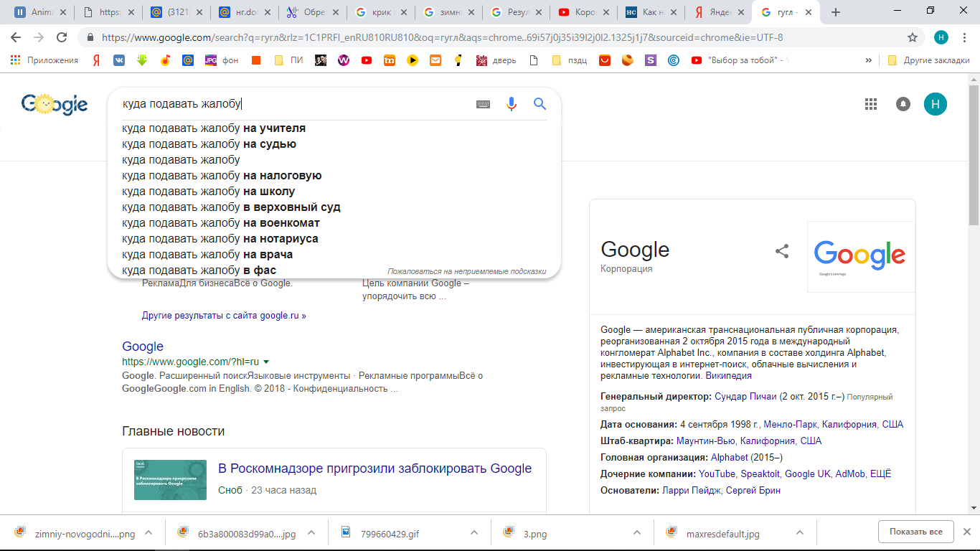Share the Google knowledge panel
Image resolution: width=980 pixels, height=551 pixels.
point(782,251)
